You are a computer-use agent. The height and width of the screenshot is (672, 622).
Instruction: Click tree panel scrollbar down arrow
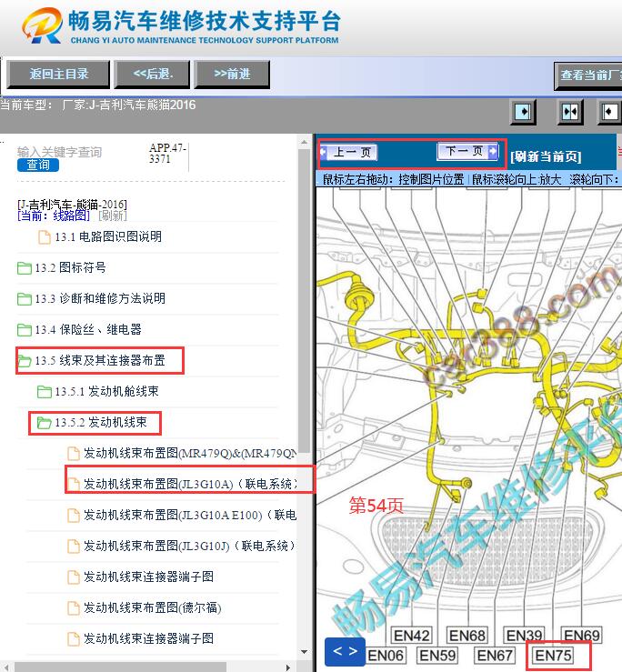click(305, 652)
